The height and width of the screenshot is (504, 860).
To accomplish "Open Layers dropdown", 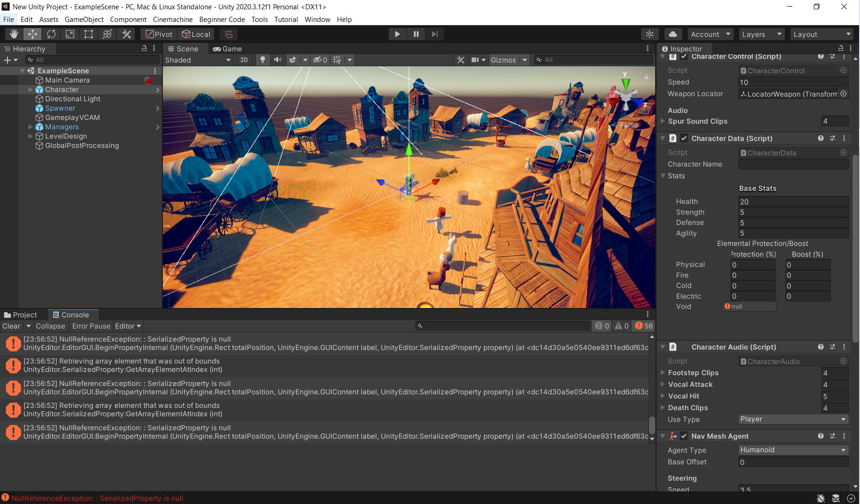I will [762, 34].
